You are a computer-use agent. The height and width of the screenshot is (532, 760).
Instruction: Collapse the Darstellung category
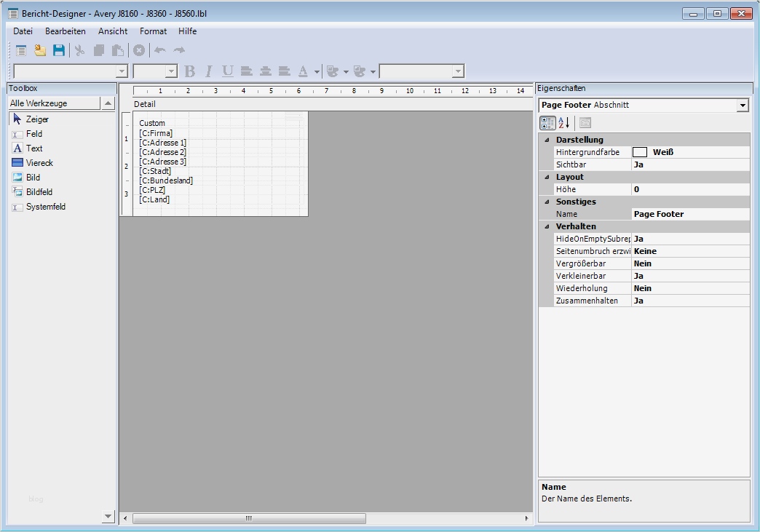click(x=547, y=140)
